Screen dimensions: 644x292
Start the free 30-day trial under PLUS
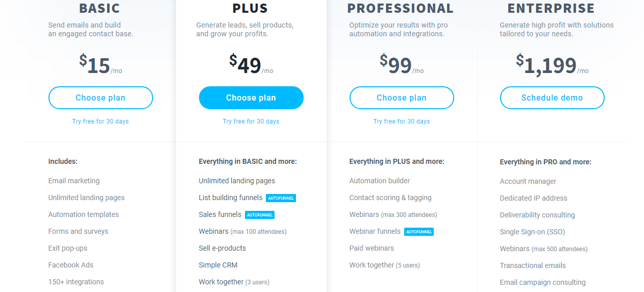coord(251,121)
